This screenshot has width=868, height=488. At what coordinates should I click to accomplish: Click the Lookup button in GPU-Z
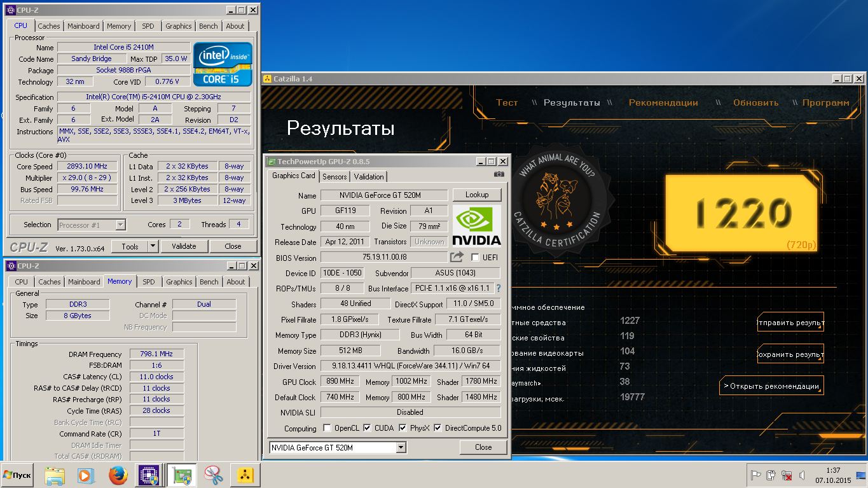pyautogui.click(x=477, y=195)
